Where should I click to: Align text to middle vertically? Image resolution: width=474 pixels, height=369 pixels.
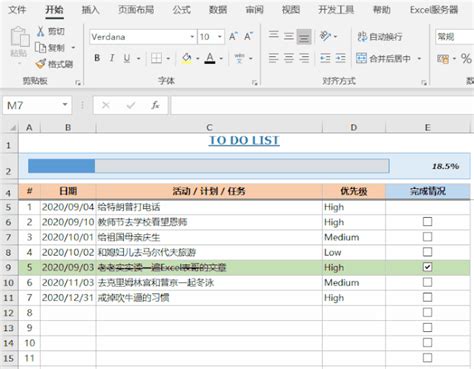tap(289, 36)
